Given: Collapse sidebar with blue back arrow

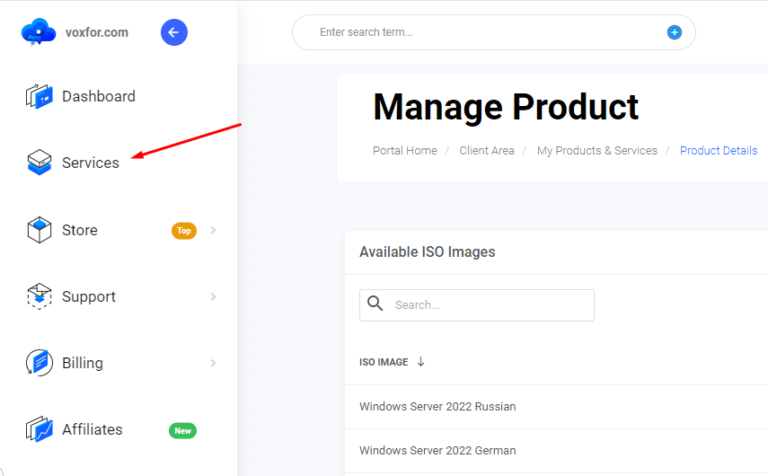Looking at the screenshot, I should 174,32.
